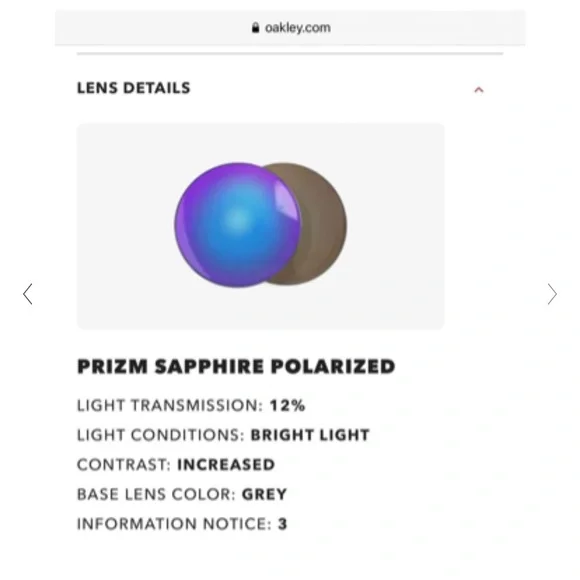Open the Information Notice 3 reference
Viewport: 580px width, 580px height.
pos(283,524)
